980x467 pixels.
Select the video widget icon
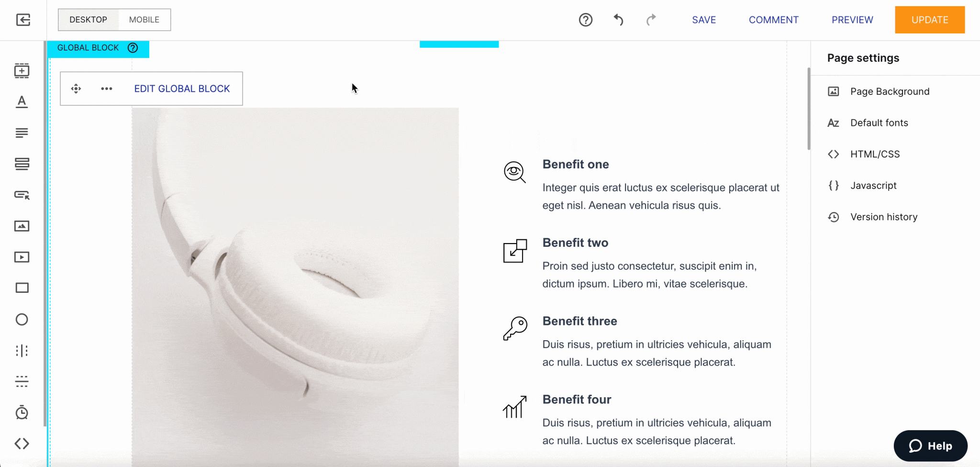click(22, 257)
